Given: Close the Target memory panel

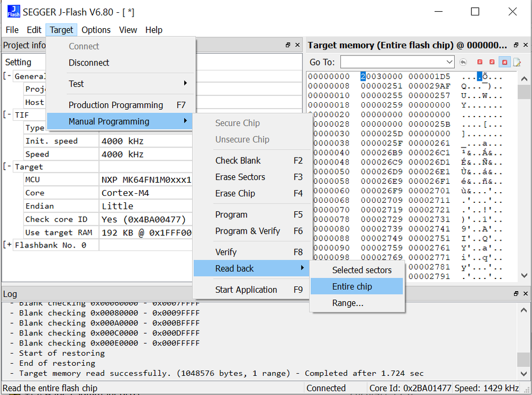Looking at the screenshot, I should 526,45.
